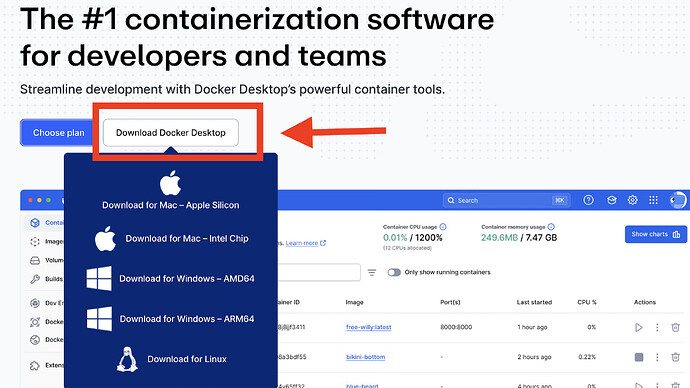Click the Windows logo beside AMD64
This screenshot has width=690, height=388.
pos(99,278)
